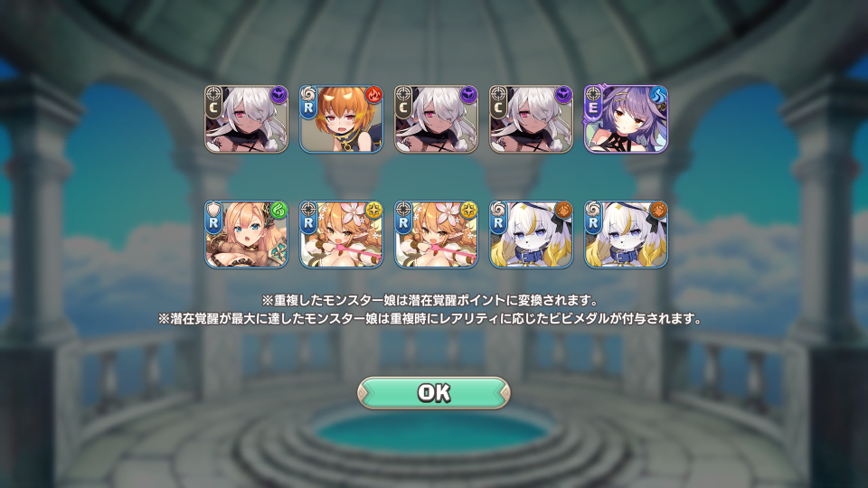This screenshot has height=488, width=868.
Task: Select the last white-hat girl card in bottom row
Action: click(626, 235)
